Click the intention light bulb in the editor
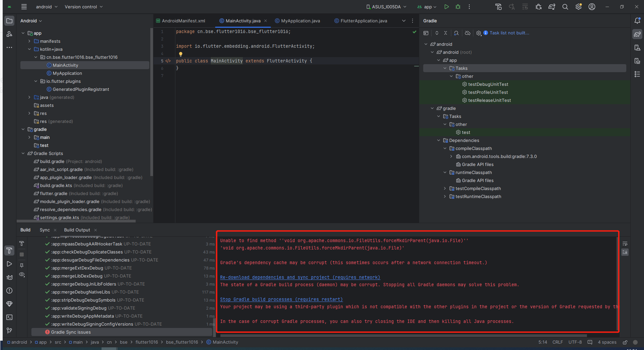 click(180, 54)
